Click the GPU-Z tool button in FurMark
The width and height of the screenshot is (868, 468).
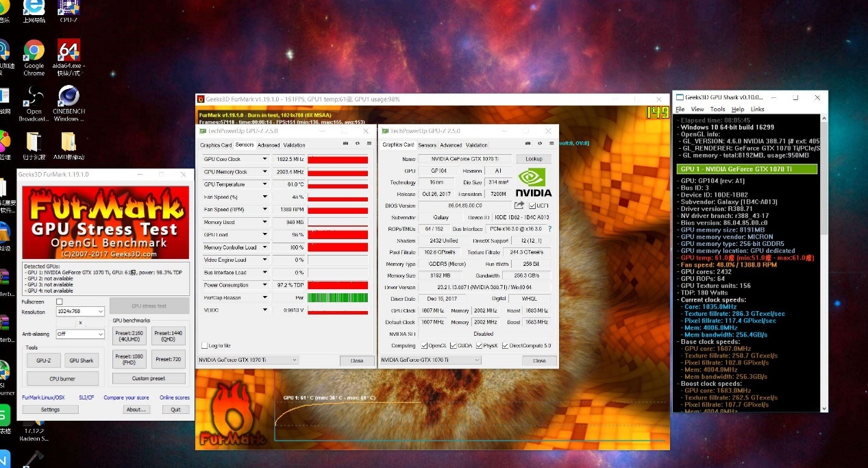point(44,360)
